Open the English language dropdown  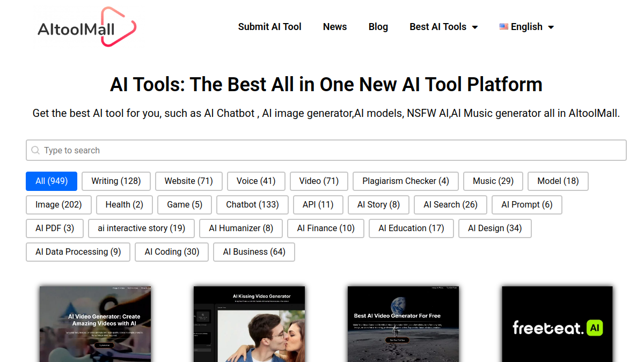click(x=526, y=27)
